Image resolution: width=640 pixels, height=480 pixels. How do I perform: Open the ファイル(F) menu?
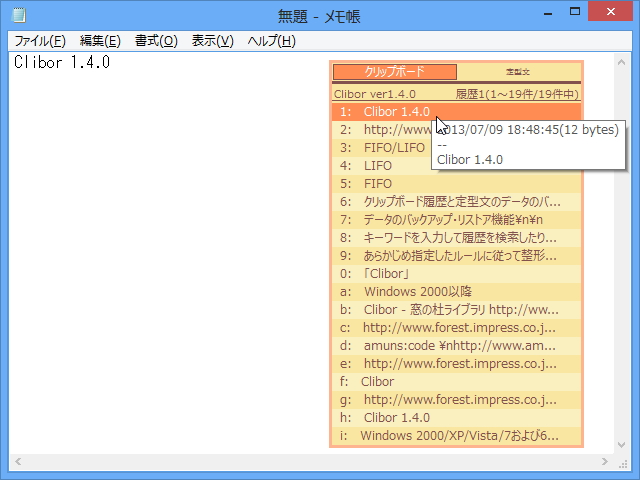point(40,41)
